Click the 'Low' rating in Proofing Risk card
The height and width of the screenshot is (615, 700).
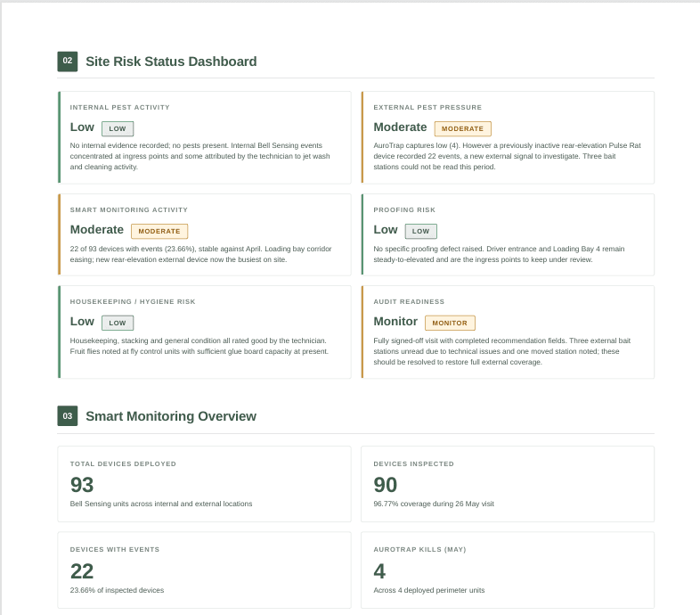386,230
